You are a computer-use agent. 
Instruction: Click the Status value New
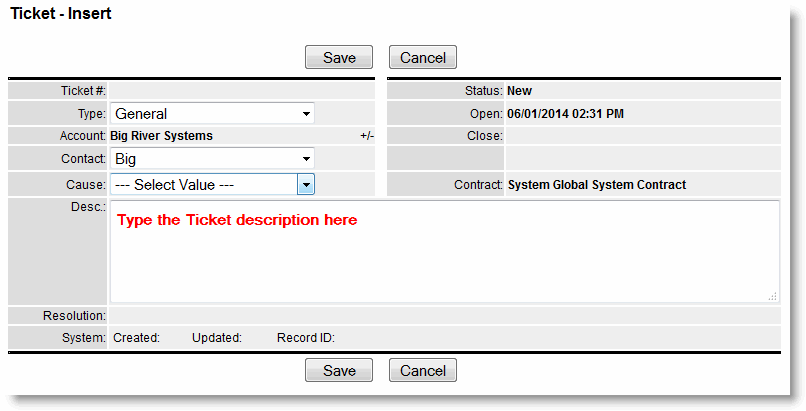tap(520, 91)
